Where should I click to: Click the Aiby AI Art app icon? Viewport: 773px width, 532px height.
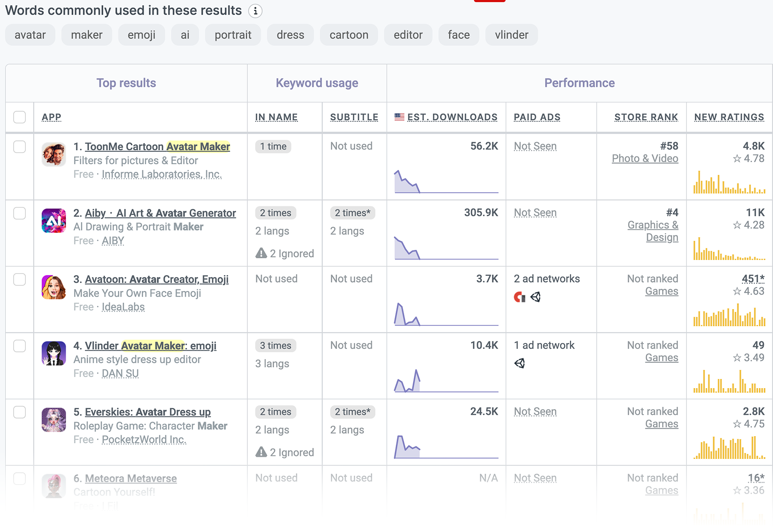(53, 221)
